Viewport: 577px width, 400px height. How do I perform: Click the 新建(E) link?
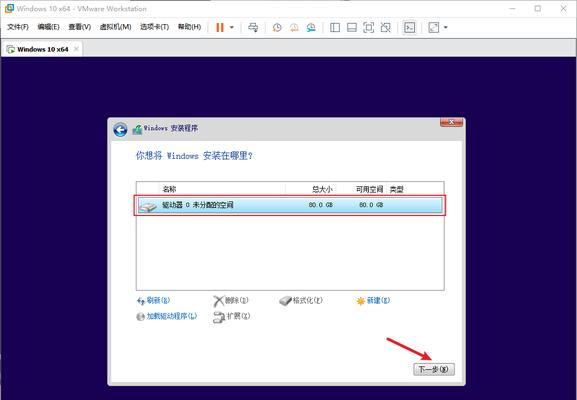point(373,301)
